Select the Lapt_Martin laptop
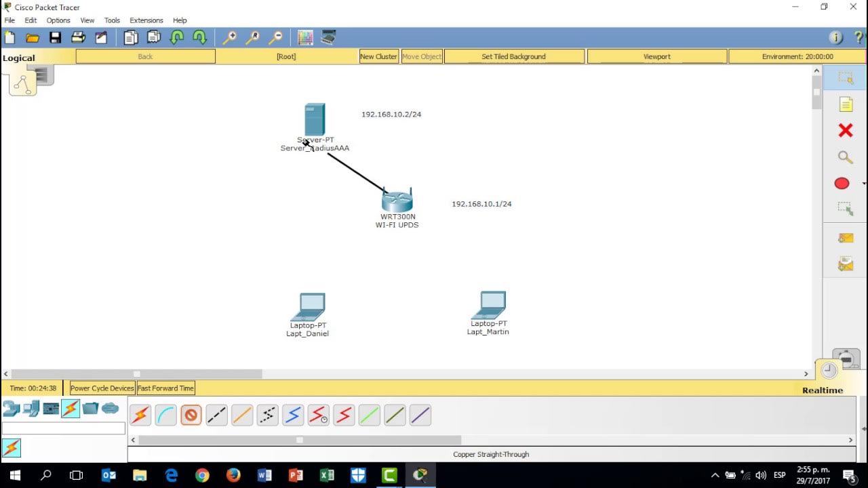Screen dimensions: 868x488 point(489,305)
